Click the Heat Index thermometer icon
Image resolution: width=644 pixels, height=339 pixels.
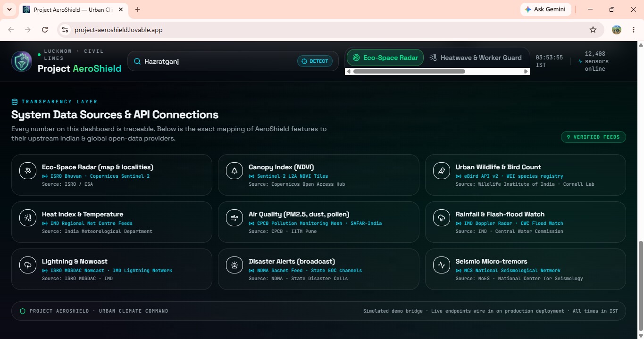point(28,218)
